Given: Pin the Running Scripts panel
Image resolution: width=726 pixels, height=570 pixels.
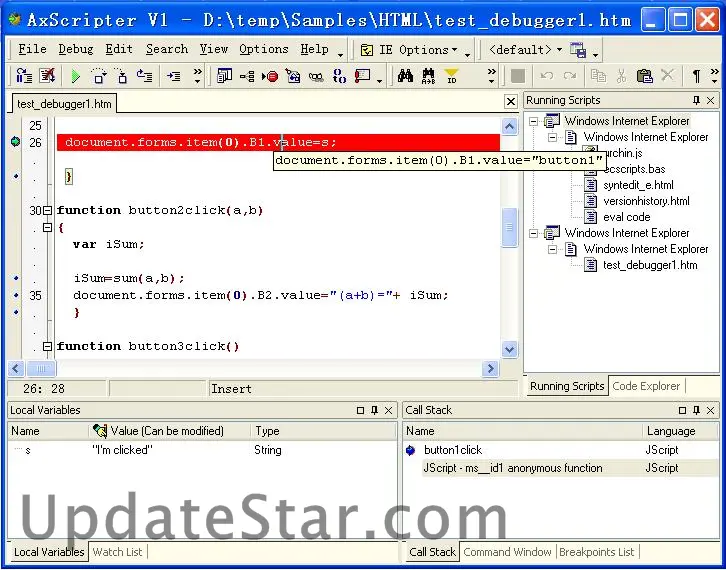Looking at the screenshot, I should pos(696,100).
